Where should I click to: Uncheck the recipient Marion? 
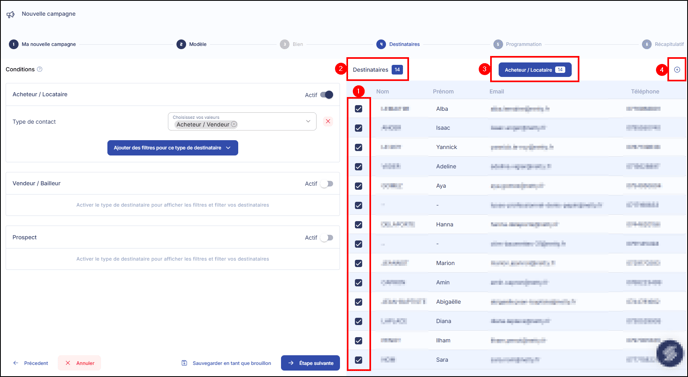[358, 263]
